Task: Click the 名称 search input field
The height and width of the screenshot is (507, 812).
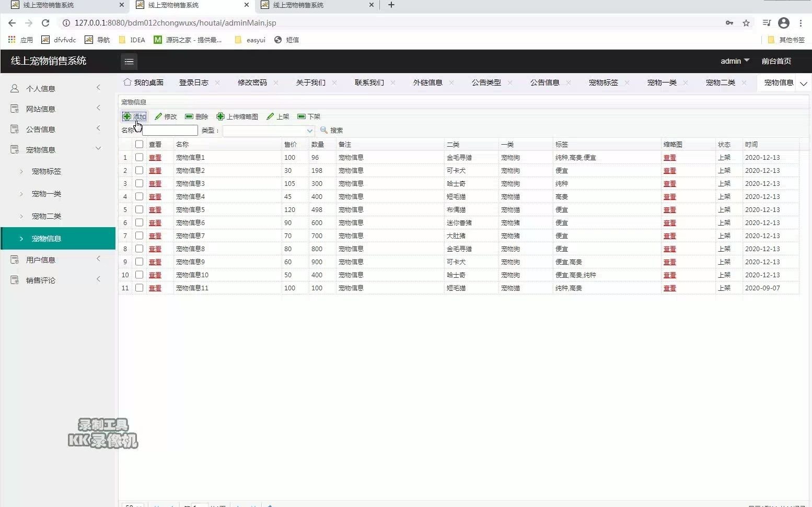Action: 170,131
